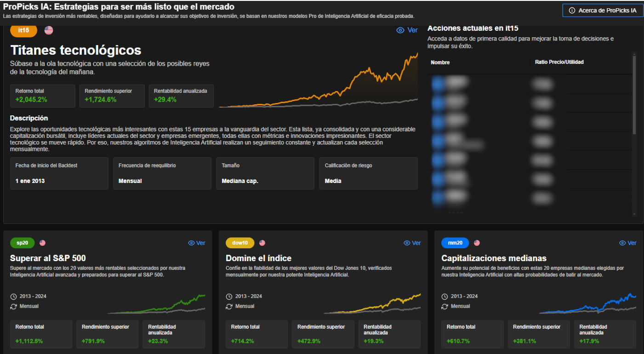Select the mm20 strategy badge

[x=455, y=243]
